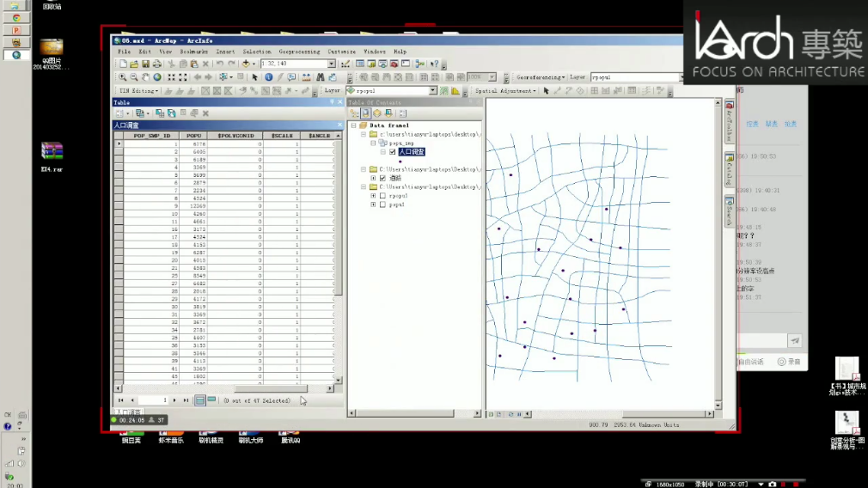Uncheck the 人口调查 layer checkbox

coord(393,151)
